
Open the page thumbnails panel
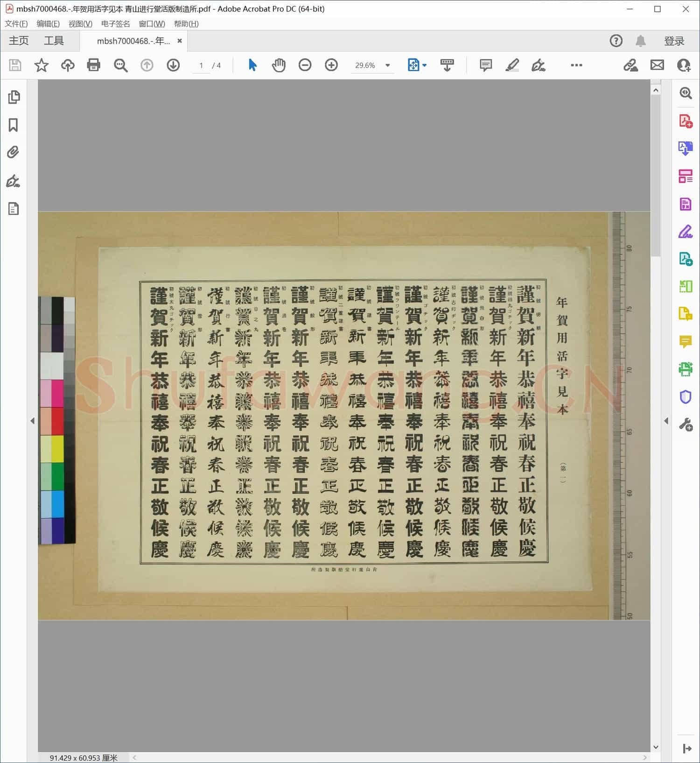click(x=14, y=97)
